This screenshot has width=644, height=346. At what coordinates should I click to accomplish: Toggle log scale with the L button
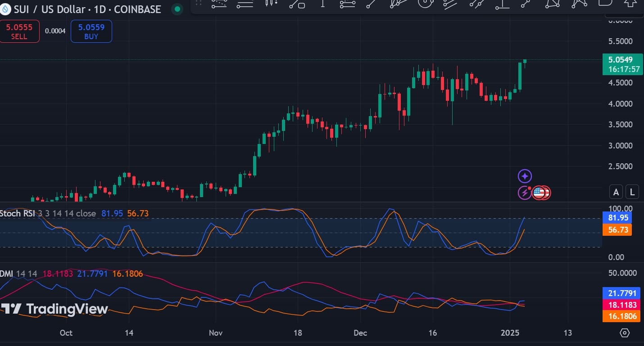[x=632, y=192]
